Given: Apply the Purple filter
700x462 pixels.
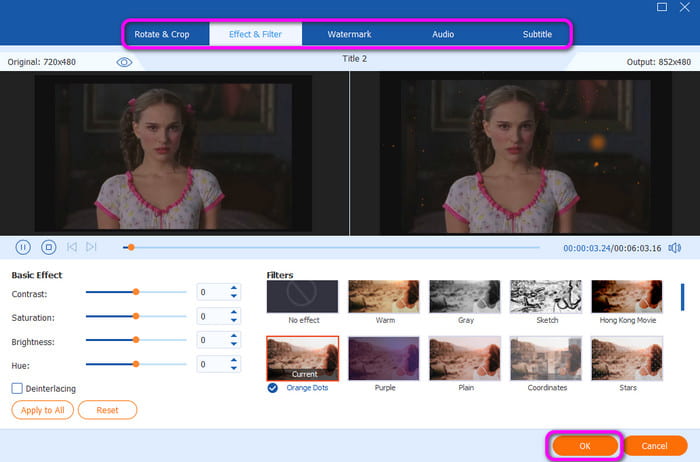Looking at the screenshot, I should pos(384,358).
